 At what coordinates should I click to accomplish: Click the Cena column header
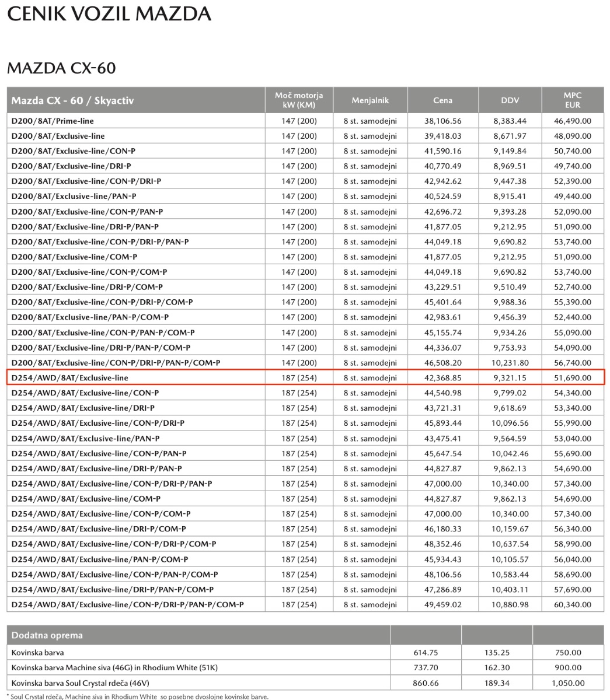pos(442,100)
